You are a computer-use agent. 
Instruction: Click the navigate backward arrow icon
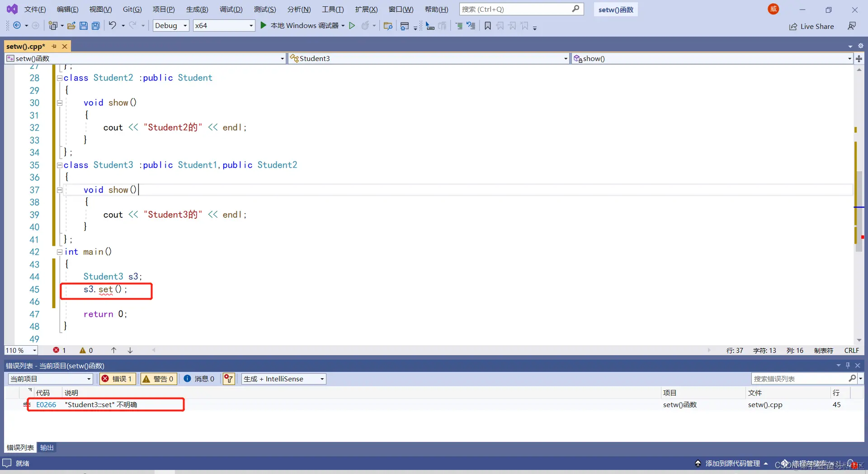17,26
